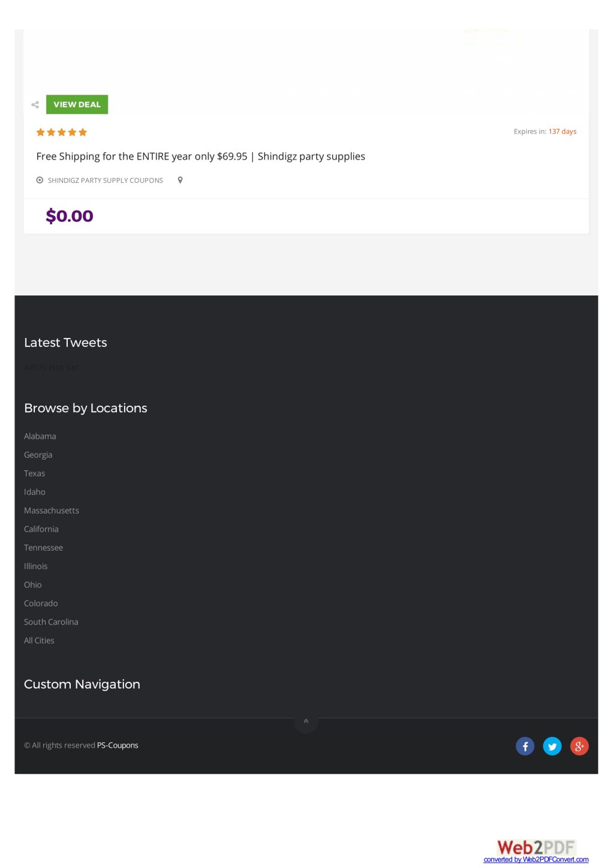This screenshot has height=868, width=613.
Task: Open Tennessee location link
Action: pos(43,547)
